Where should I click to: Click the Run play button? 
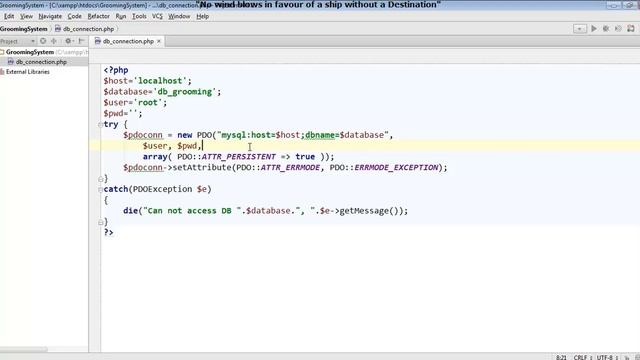[x=594, y=29]
